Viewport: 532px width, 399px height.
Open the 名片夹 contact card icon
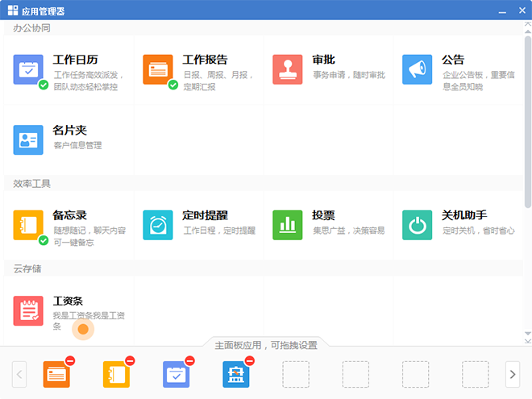pos(28,139)
